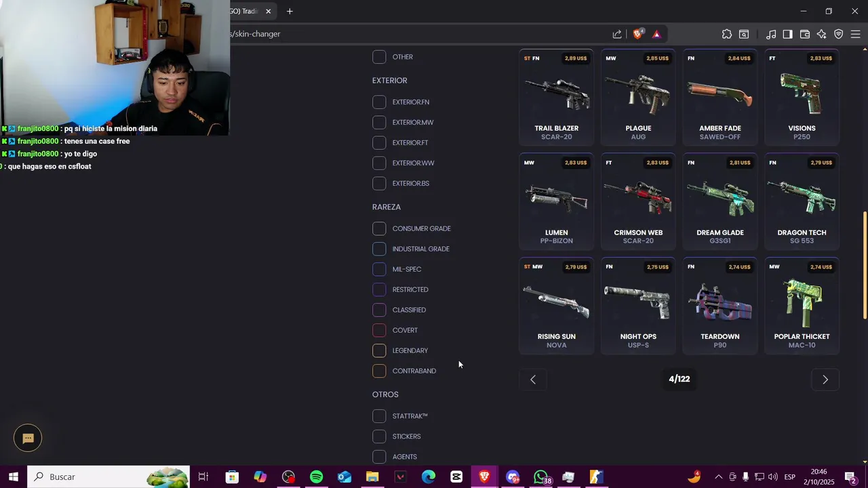
Task: Select the Rising Sun Nova skin
Action: 557,306
